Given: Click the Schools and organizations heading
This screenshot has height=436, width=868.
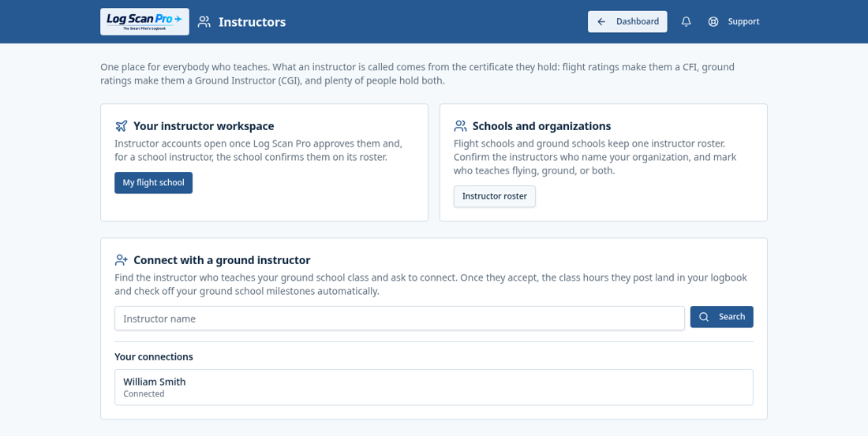Looking at the screenshot, I should click(x=541, y=126).
